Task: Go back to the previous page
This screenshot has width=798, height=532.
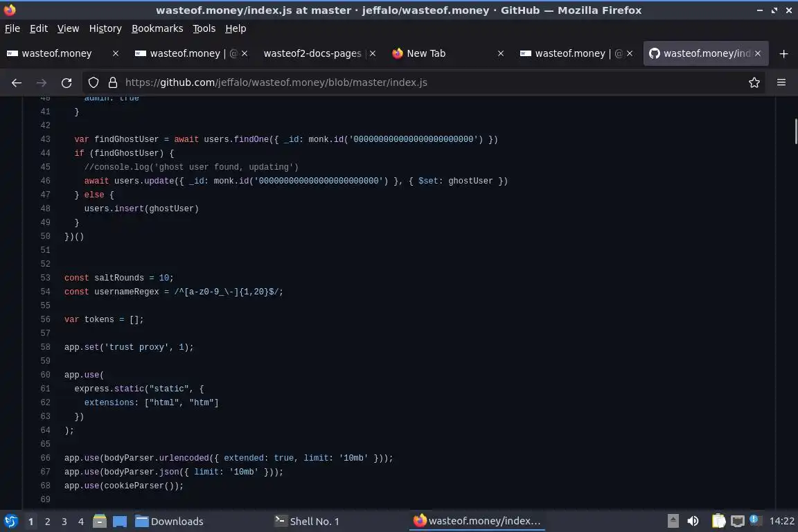Action: pyautogui.click(x=17, y=82)
